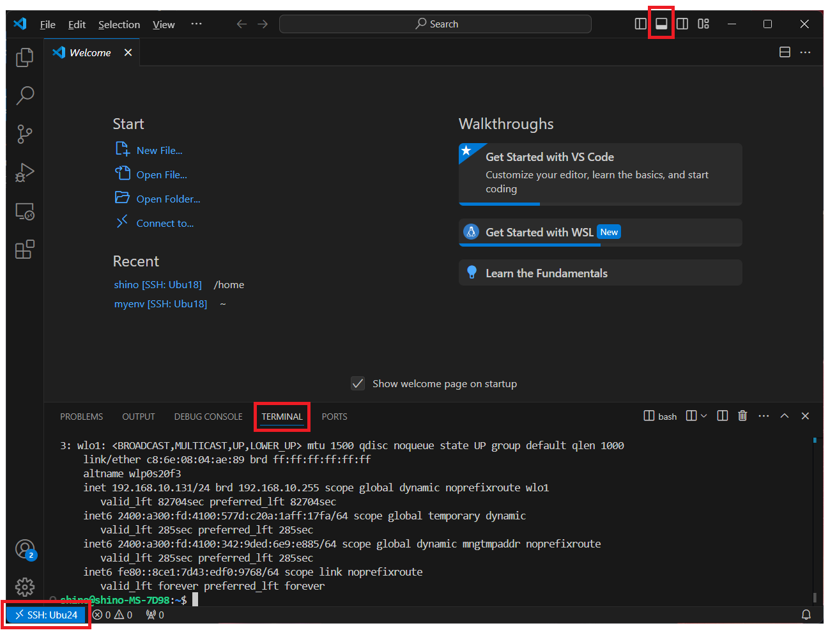The width and height of the screenshot is (837, 644).
Task: Open the Remote Explorer icon
Action: (x=24, y=211)
